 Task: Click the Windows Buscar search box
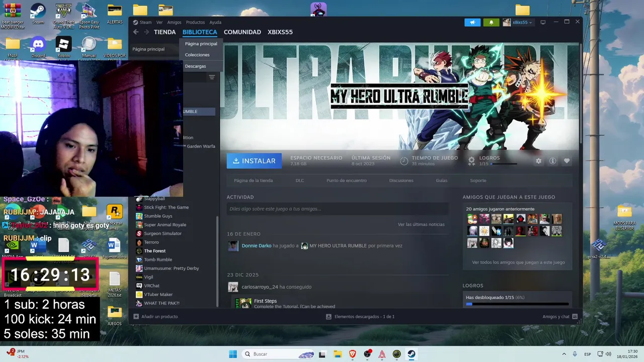point(278,354)
